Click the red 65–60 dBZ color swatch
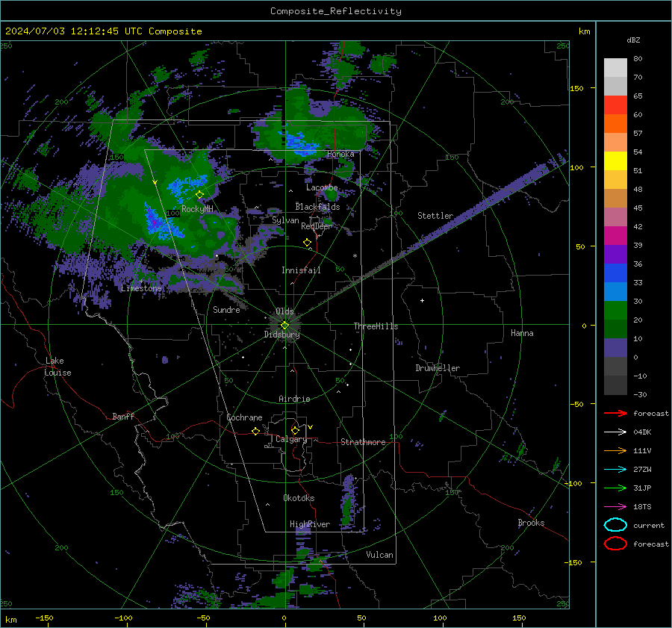672x628 pixels. [615, 105]
